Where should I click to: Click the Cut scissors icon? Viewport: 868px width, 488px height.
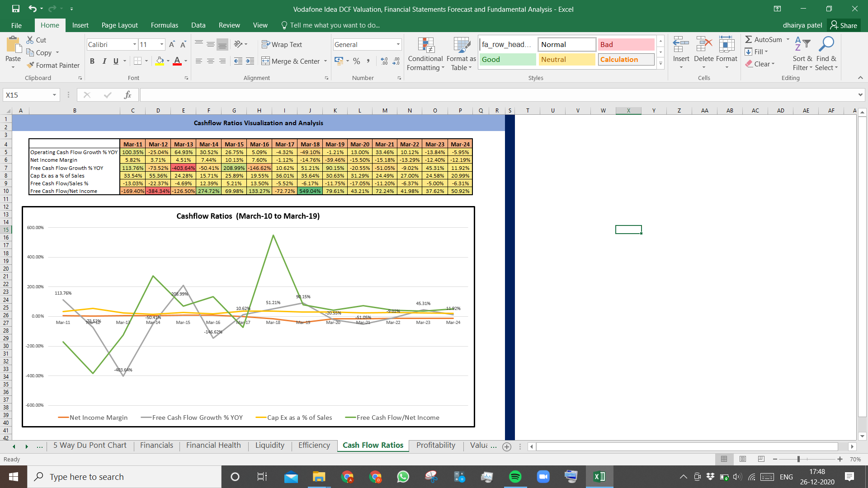click(x=30, y=40)
